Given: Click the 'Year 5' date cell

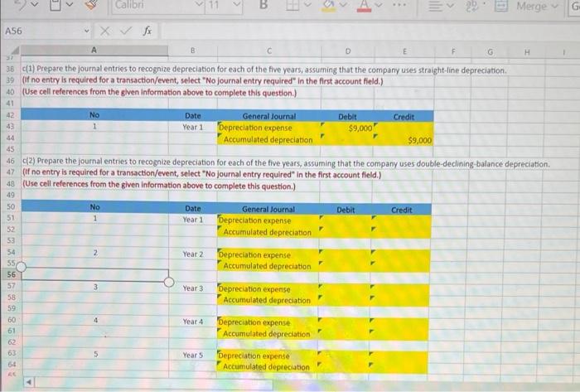Looking at the screenshot, I should click(x=193, y=355).
